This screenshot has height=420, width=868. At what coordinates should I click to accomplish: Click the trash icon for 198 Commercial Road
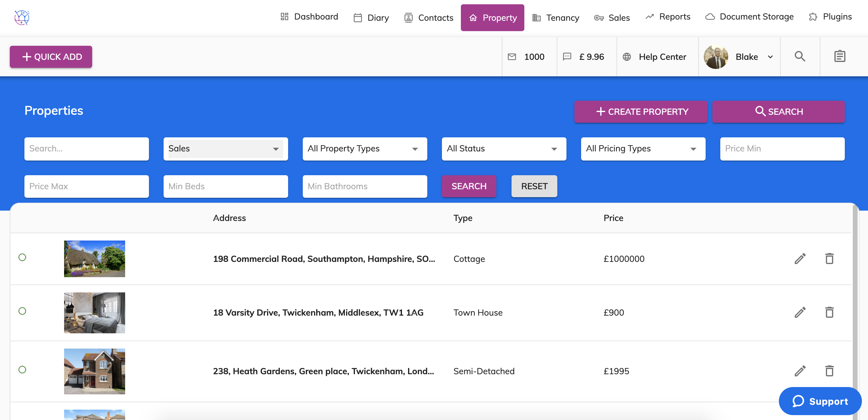click(829, 259)
